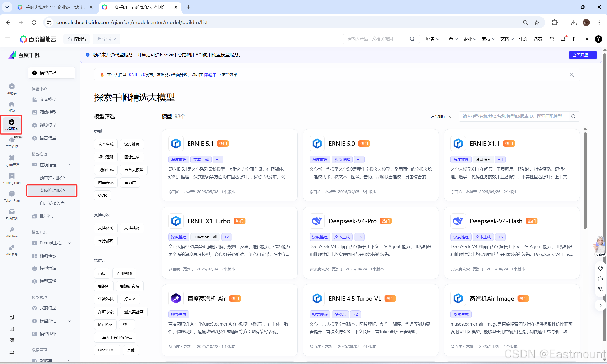
Task: Open the top-left global hamburger menu
Action: 8,39
